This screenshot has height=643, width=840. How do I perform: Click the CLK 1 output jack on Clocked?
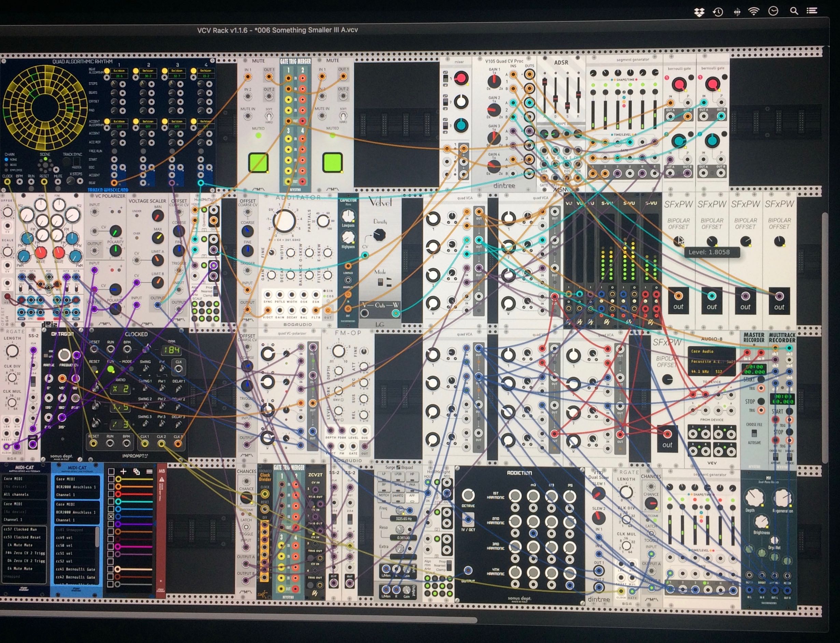(x=145, y=444)
